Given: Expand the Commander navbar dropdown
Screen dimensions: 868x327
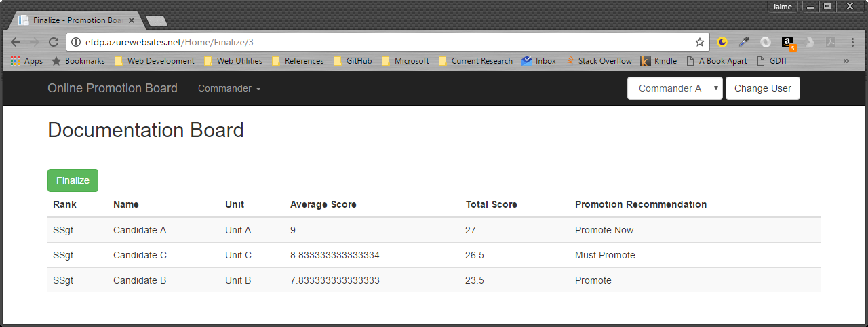Looking at the screenshot, I should 229,88.
